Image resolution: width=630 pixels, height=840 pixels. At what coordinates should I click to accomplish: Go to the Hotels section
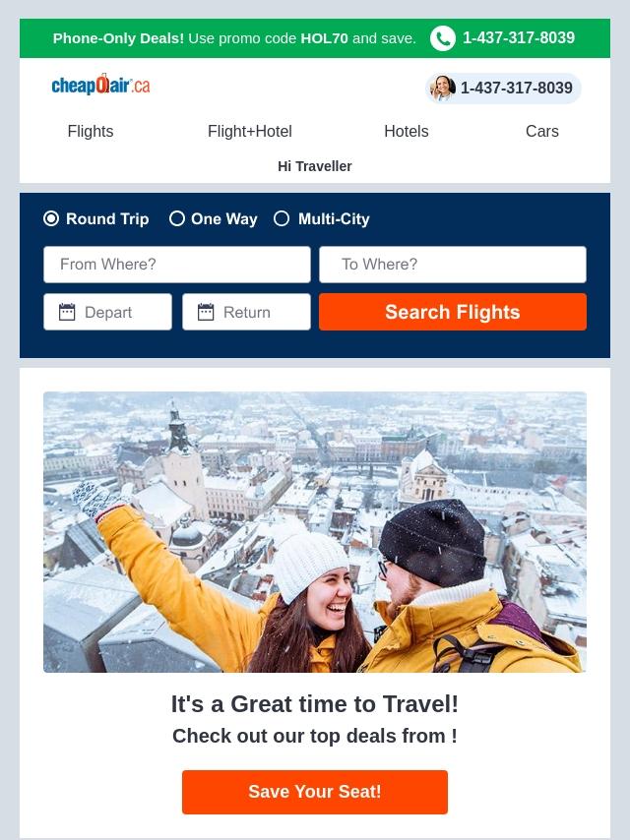pos(407,131)
